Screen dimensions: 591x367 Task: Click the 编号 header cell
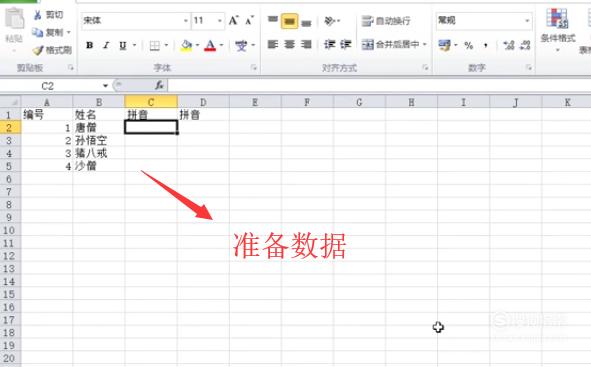point(47,115)
